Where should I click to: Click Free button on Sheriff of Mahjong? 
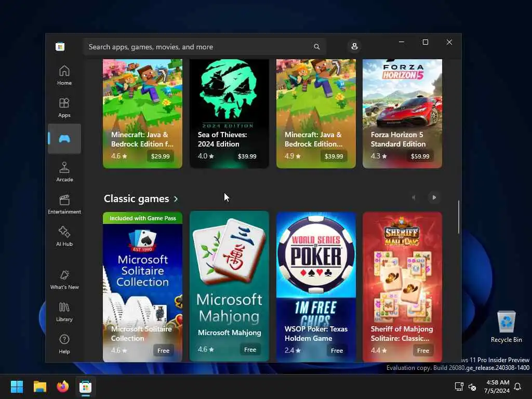423,351
